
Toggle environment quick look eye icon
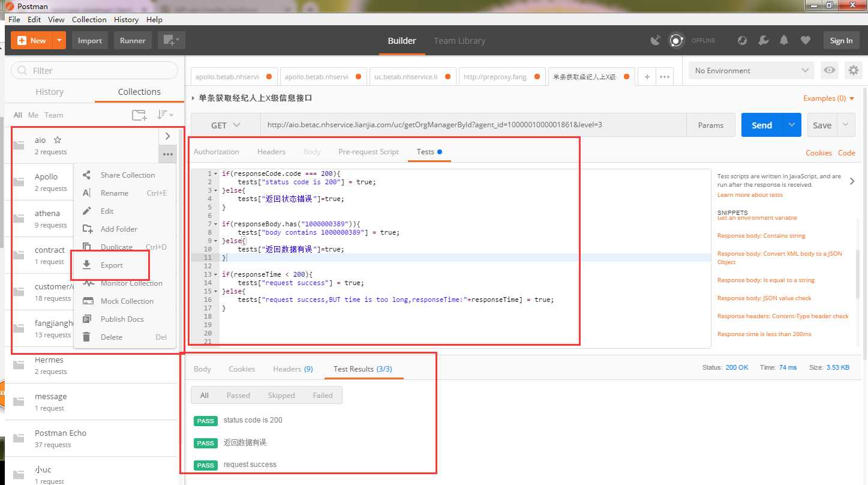point(830,71)
